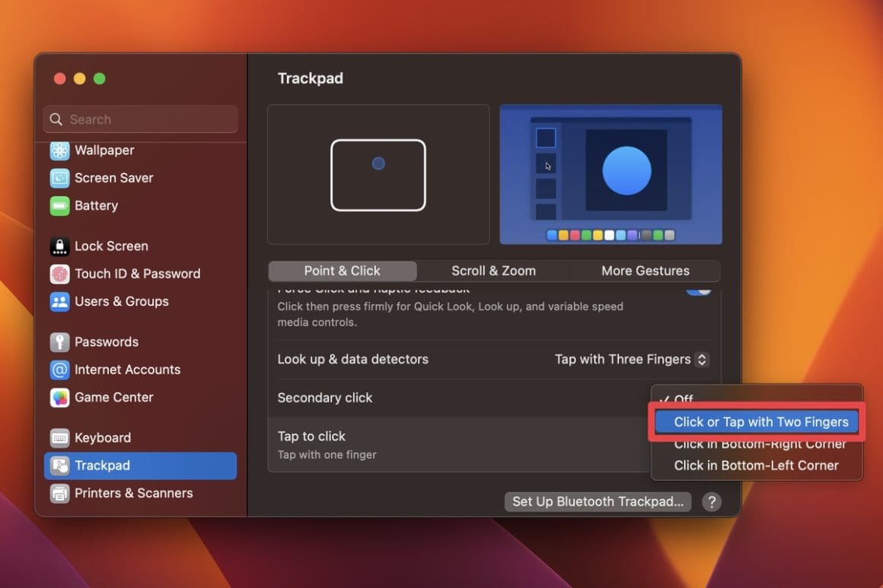Click the Search field in sidebar
883x588 pixels.
pos(140,119)
